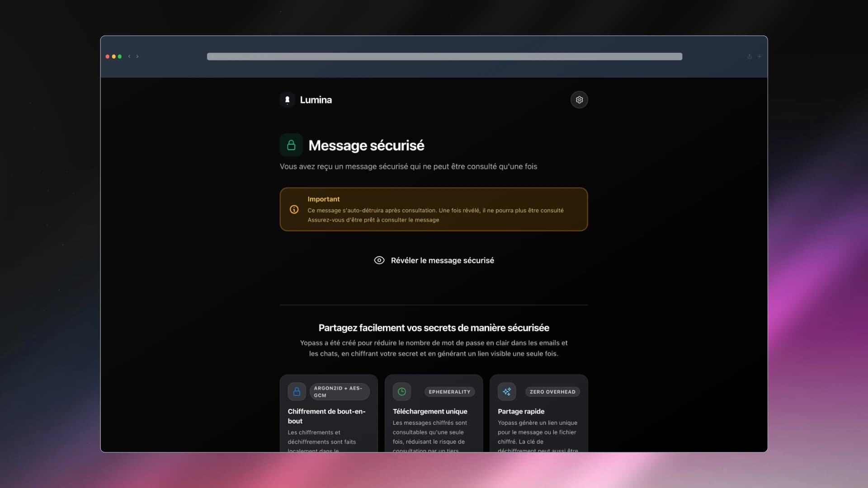Click the red close window button
Screen dimensions: 868x488
108,56
